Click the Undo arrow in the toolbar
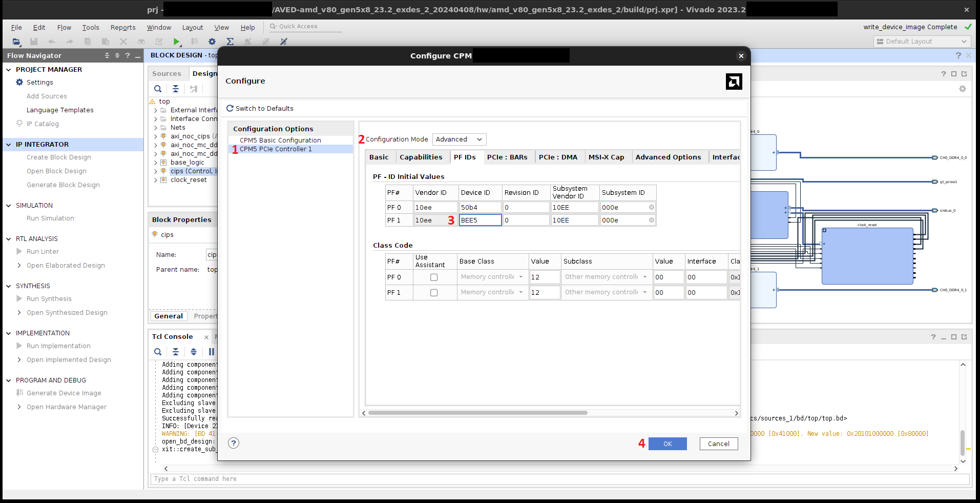The height and width of the screenshot is (503, 980). coord(51,42)
